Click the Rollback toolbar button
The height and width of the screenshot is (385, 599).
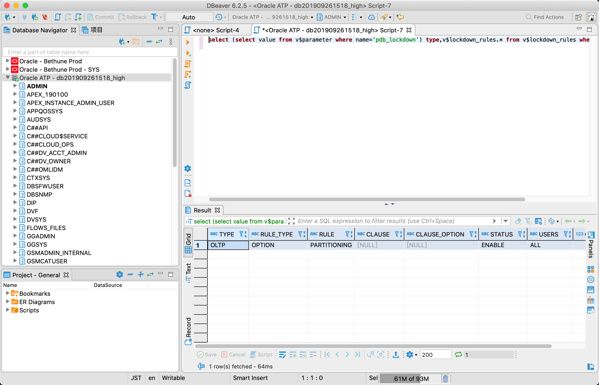(133, 17)
